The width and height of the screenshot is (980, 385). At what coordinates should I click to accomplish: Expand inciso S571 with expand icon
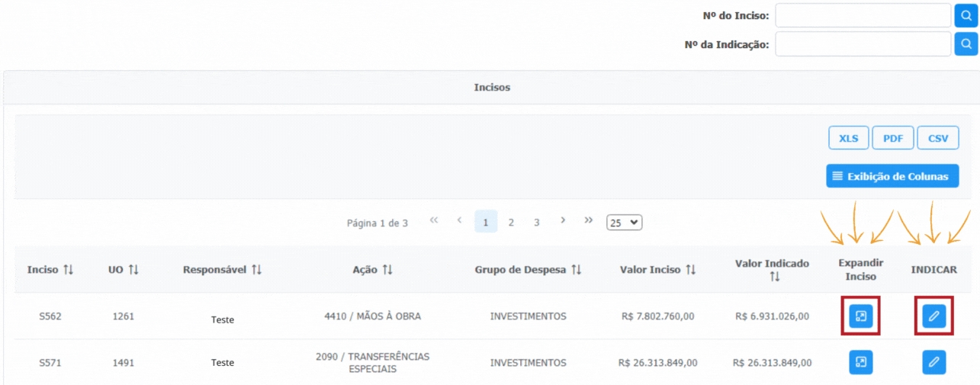click(861, 362)
